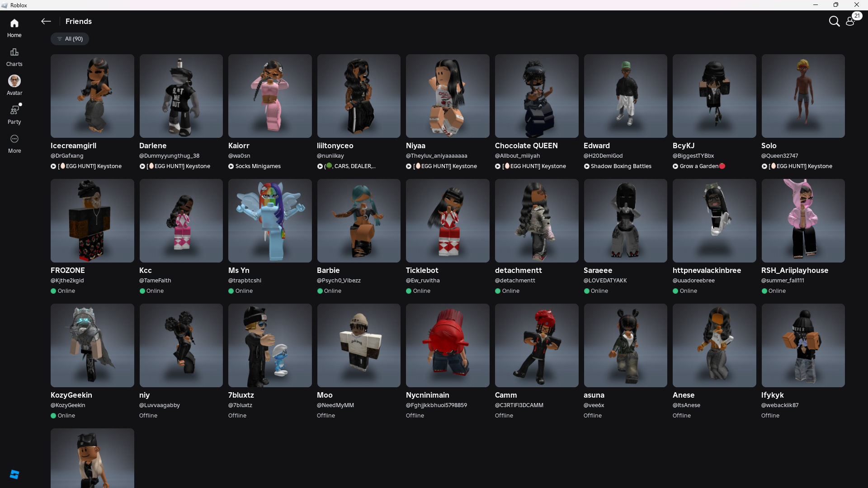Open 7bluxtz's avatar thumbnail
The width and height of the screenshot is (868, 488).
pyautogui.click(x=270, y=345)
